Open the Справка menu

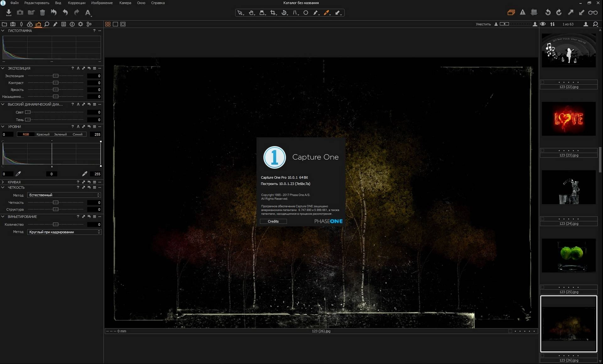pos(158,3)
